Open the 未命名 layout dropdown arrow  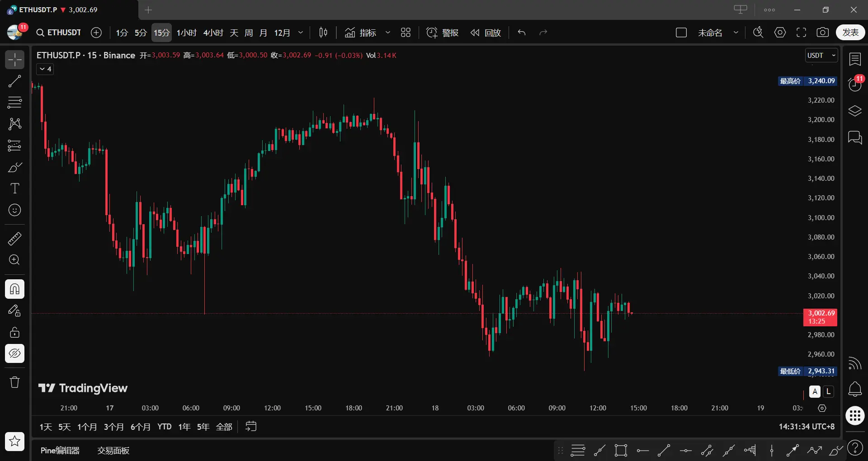click(x=736, y=33)
